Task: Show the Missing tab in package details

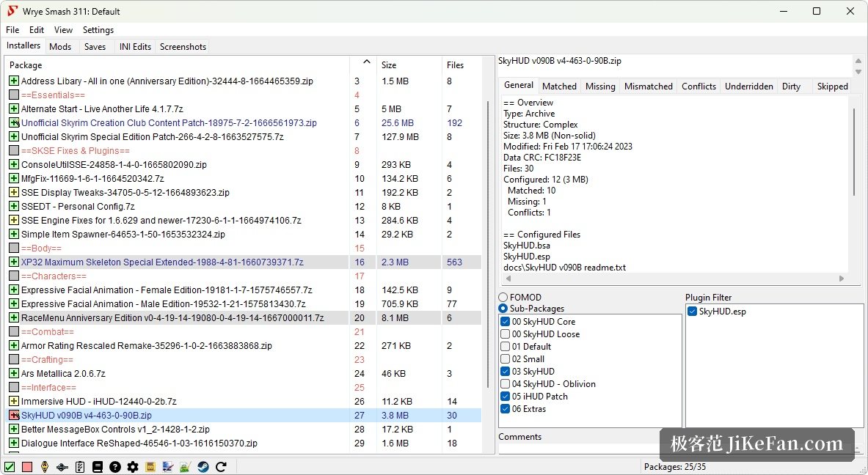Action: [x=600, y=86]
